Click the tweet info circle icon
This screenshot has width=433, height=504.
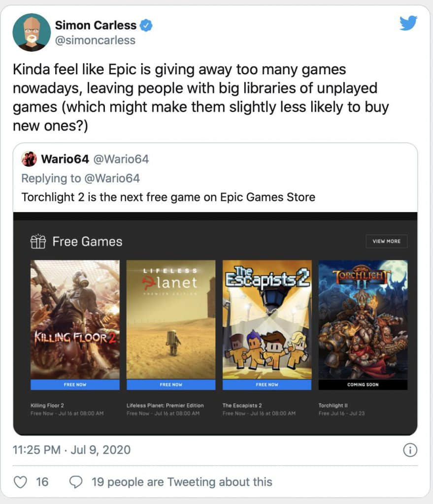pos(410,450)
